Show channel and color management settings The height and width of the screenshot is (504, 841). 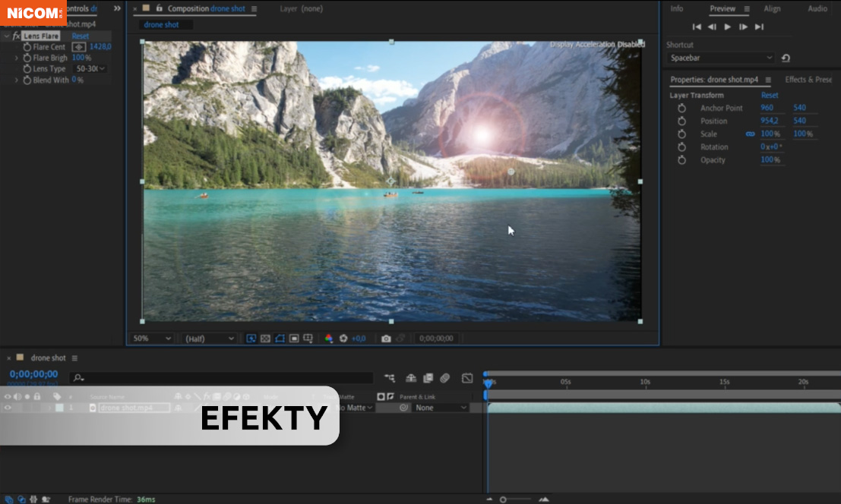pos(329,339)
